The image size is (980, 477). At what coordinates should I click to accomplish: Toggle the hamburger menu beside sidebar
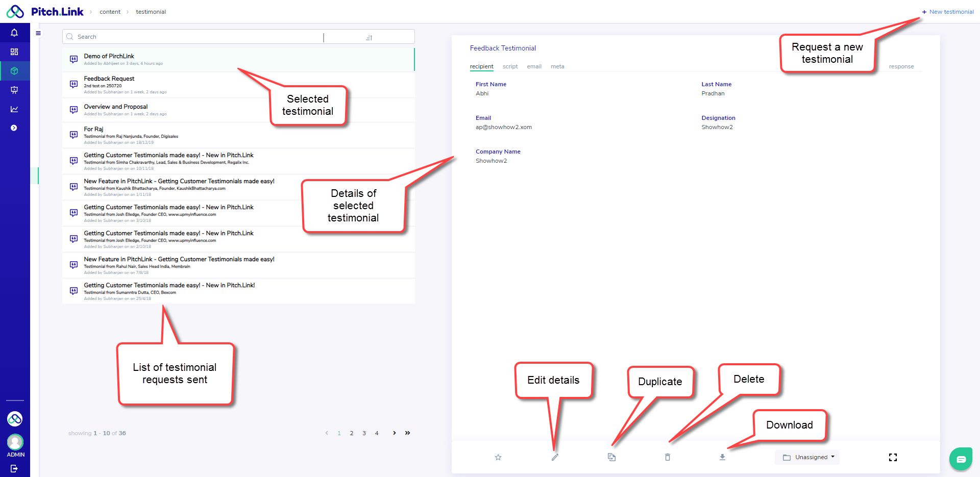click(x=38, y=33)
